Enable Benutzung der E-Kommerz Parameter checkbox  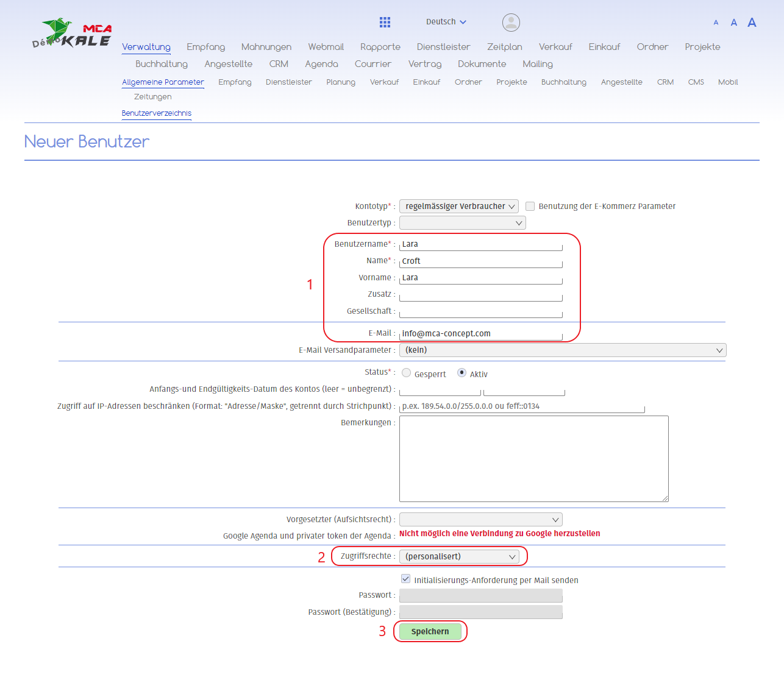click(x=530, y=207)
